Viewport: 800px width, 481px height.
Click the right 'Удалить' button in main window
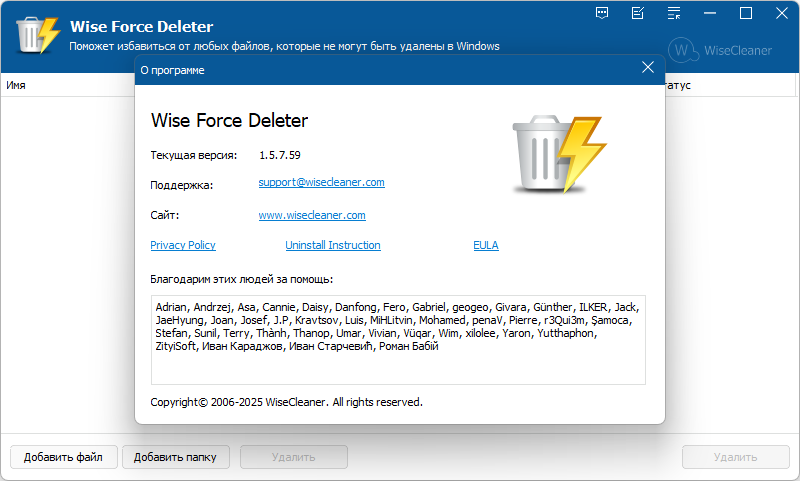pyautogui.click(x=736, y=457)
